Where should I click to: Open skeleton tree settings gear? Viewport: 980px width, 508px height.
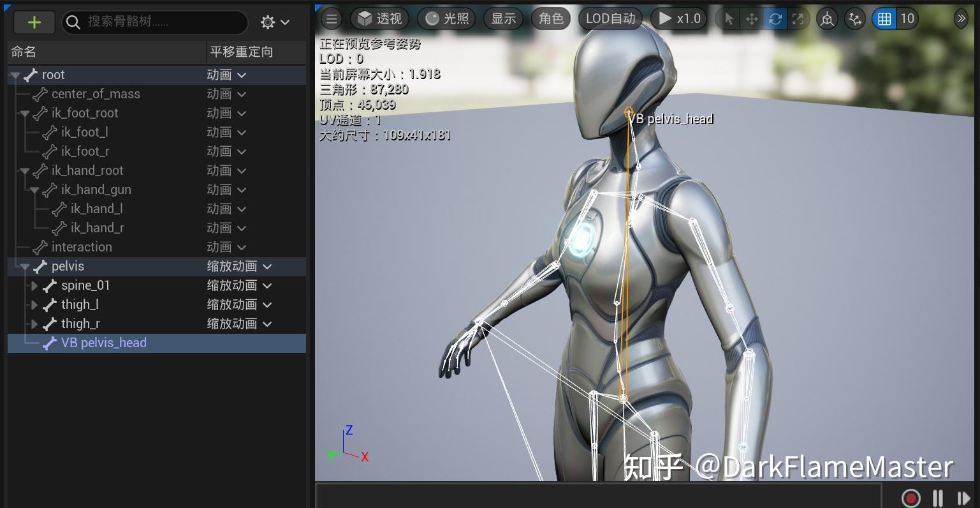click(x=268, y=22)
